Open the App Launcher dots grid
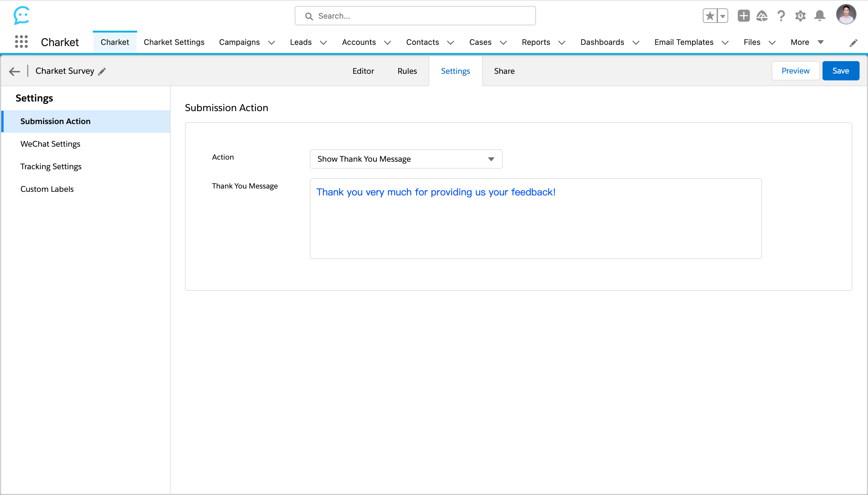 coord(21,42)
